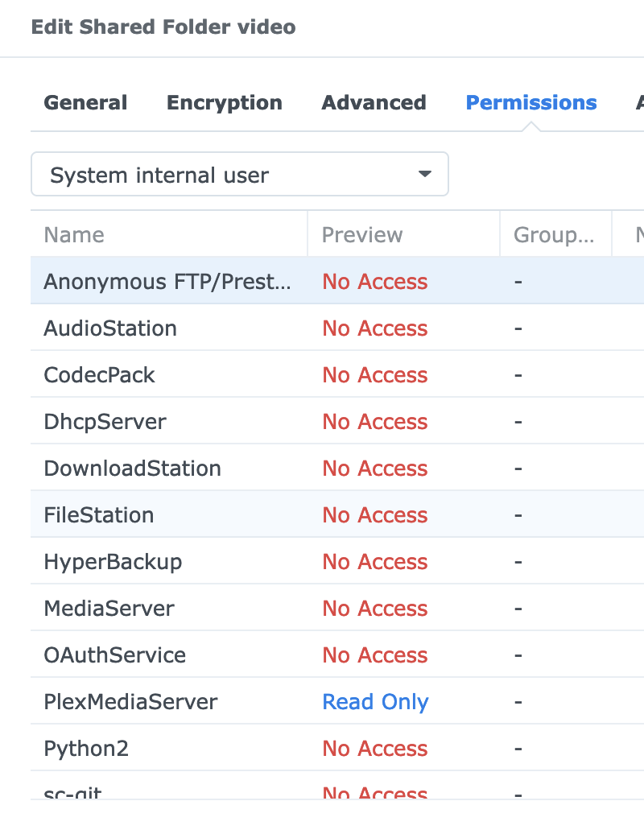Select the DhcpServer row name

pyautogui.click(x=105, y=422)
